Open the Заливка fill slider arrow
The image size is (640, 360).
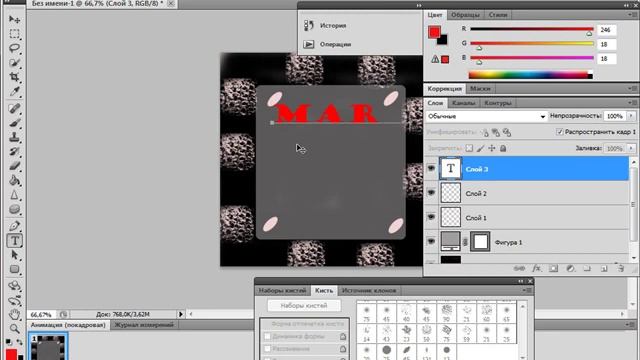[631, 148]
